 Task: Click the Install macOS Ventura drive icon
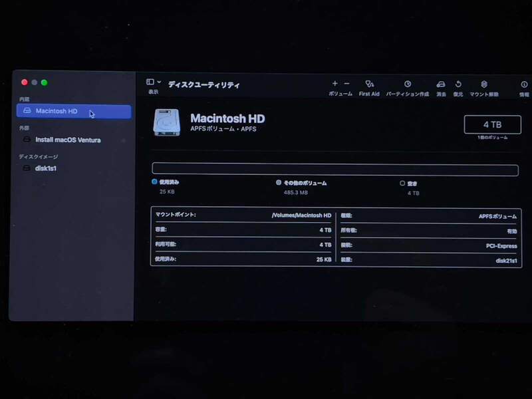[27, 140]
